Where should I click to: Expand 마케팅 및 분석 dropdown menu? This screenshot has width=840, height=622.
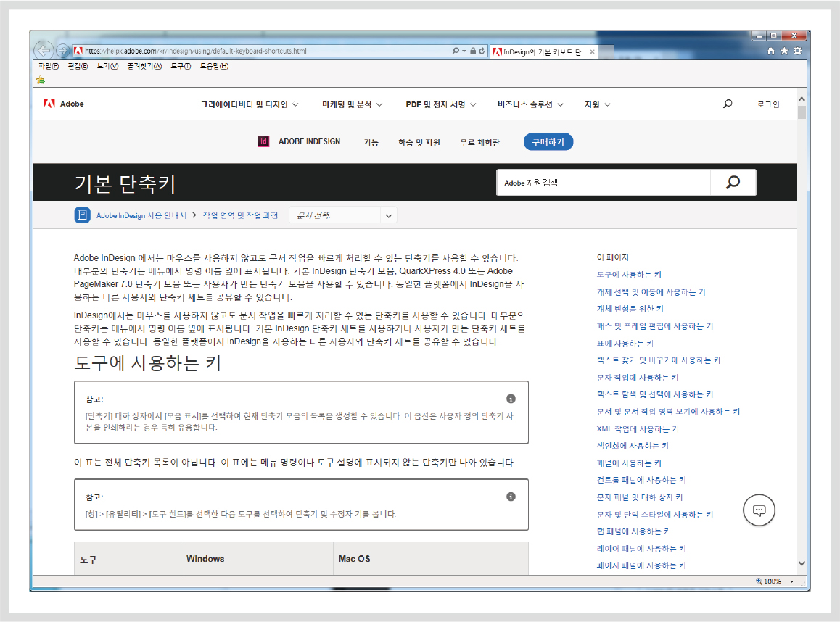[x=352, y=104]
